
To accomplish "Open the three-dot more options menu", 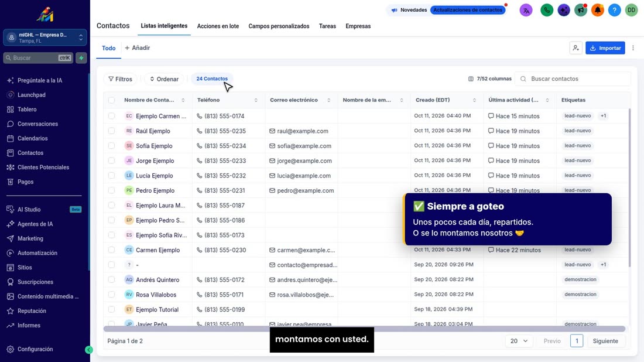I will [x=633, y=48].
